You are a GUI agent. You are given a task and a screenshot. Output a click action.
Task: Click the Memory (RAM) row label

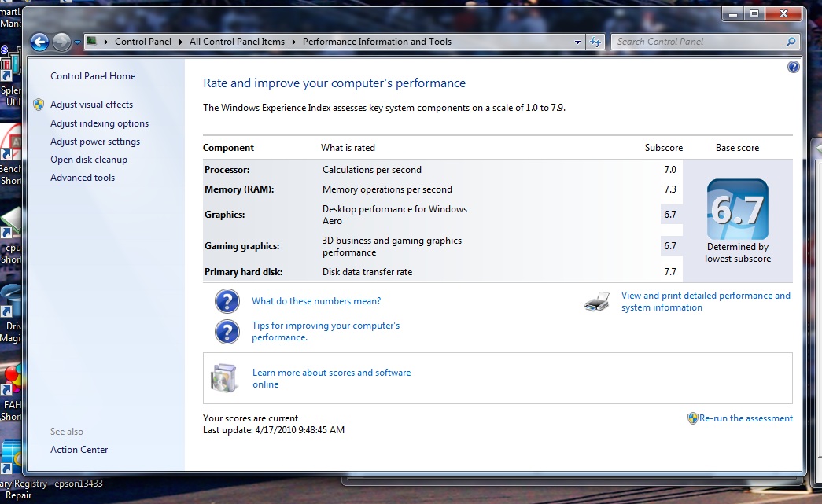coord(239,189)
